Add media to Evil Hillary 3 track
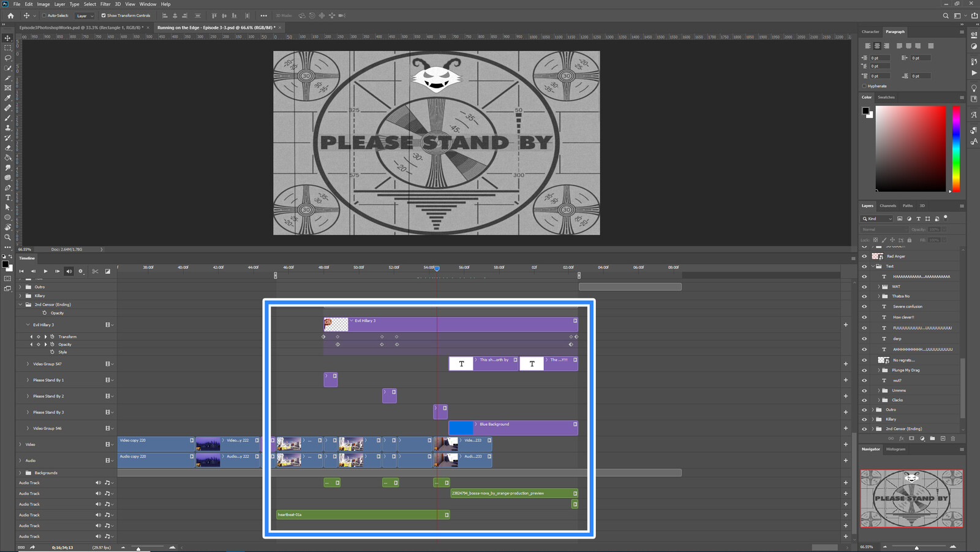Viewport: 980px width, 552px height. tap(845, 325)
